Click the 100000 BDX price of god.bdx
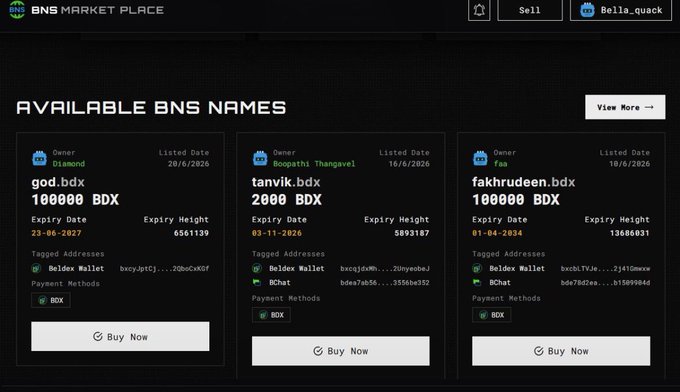 [75, 199]
